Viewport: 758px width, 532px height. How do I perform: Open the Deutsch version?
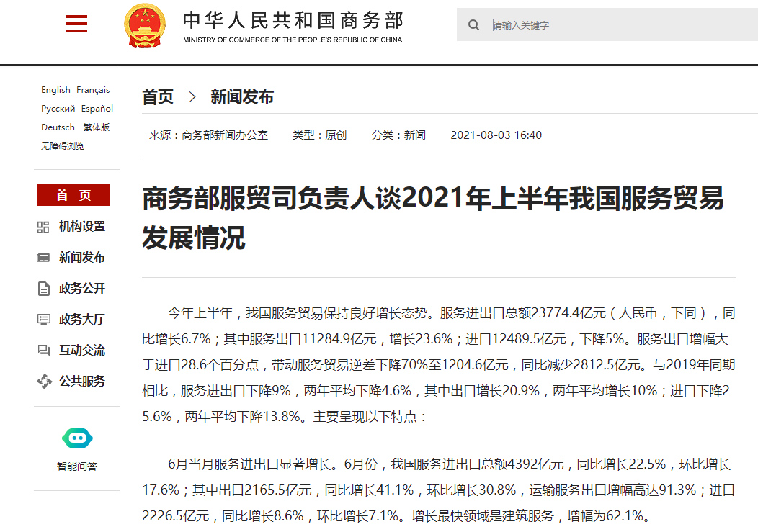tap(58, 127)
